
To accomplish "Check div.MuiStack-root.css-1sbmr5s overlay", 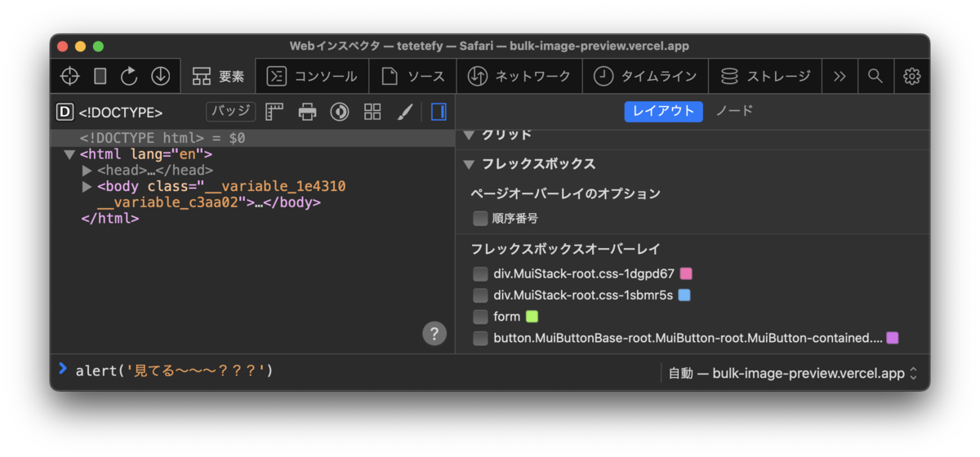I will pyautogui.click(x=480, y=295).
